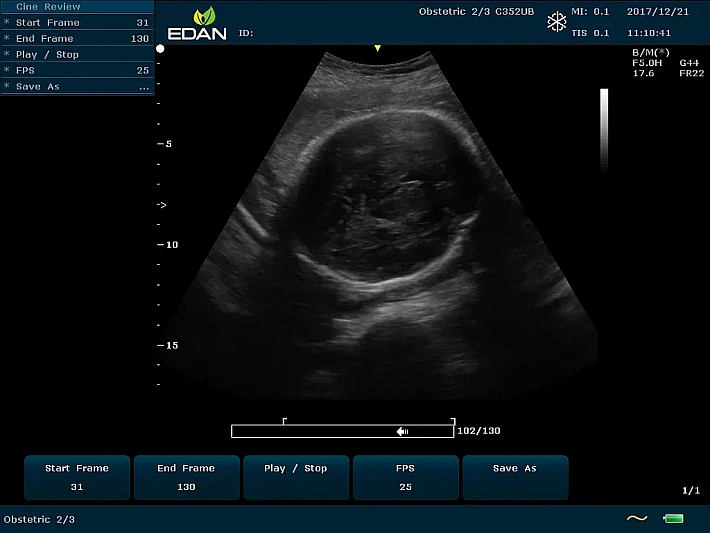Click the EDAN logo
710x533 pixels.
(x=197, y=24)
